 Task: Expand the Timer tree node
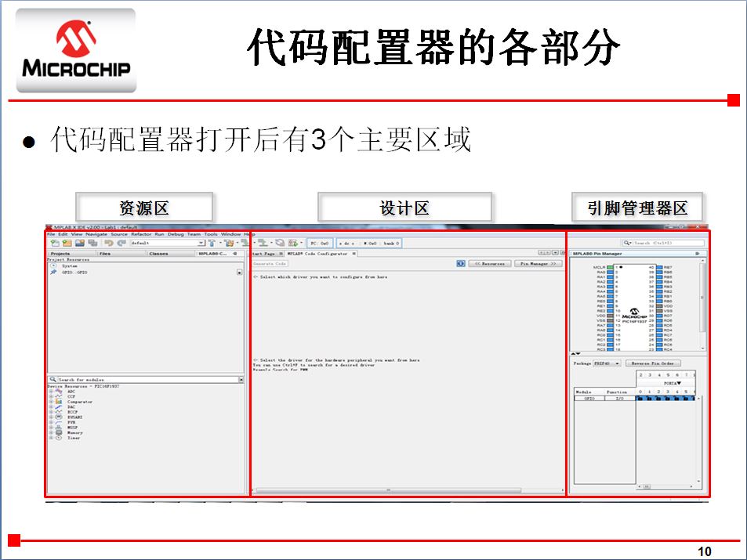coord(51,438)
